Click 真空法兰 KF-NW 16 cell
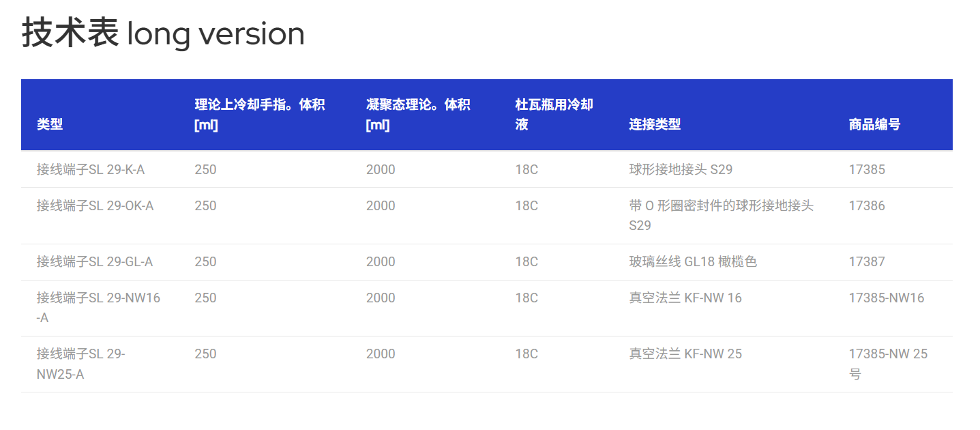The image size is (980, 430). click(x=685, y=298)
